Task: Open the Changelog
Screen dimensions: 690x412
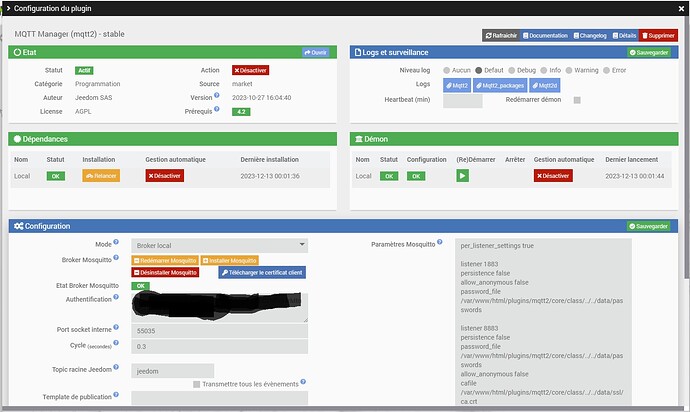Action: pos(590,36)
